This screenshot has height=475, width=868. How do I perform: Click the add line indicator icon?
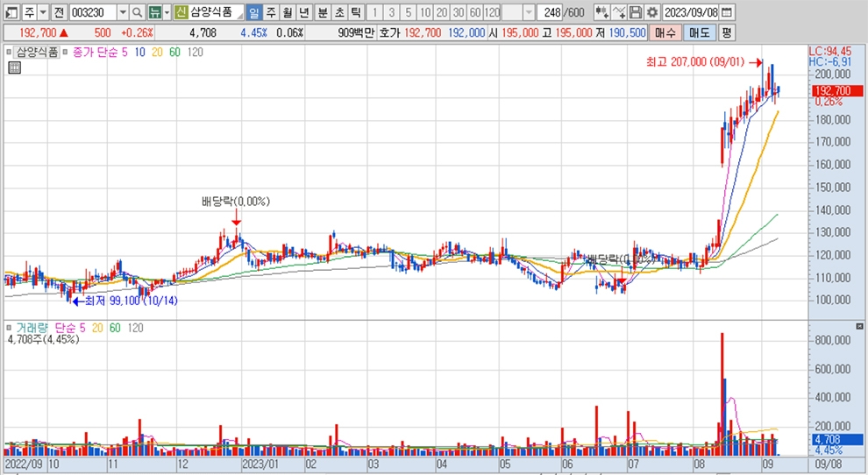pos(619,12)
